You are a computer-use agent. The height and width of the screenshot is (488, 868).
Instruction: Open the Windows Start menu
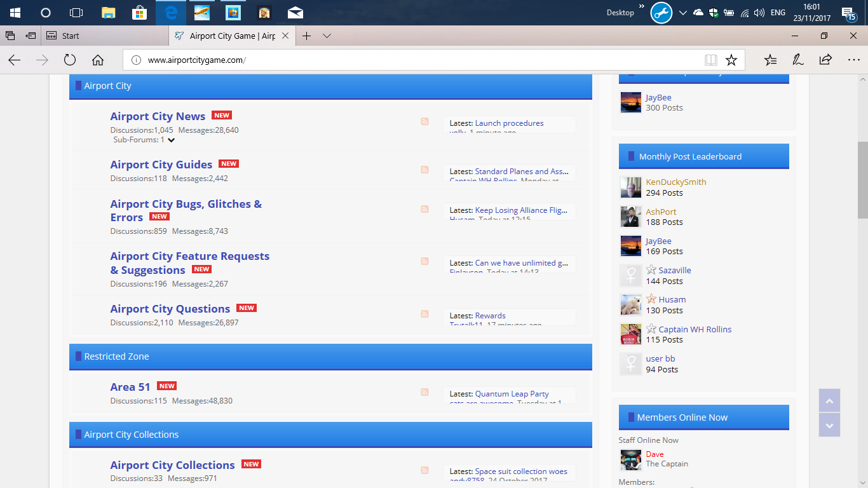point(15,13)
